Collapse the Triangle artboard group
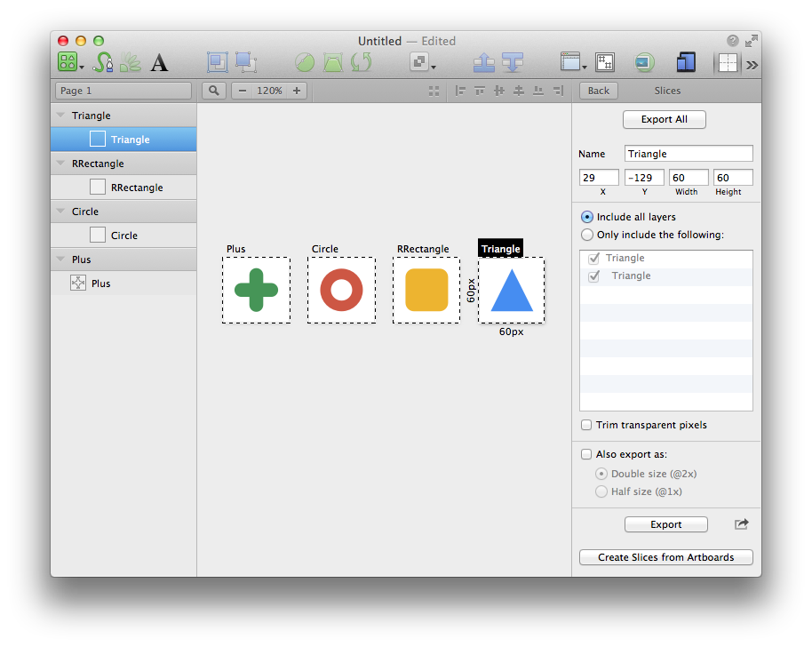Viewport: 812px width, 647px height. tap(60, 115)
